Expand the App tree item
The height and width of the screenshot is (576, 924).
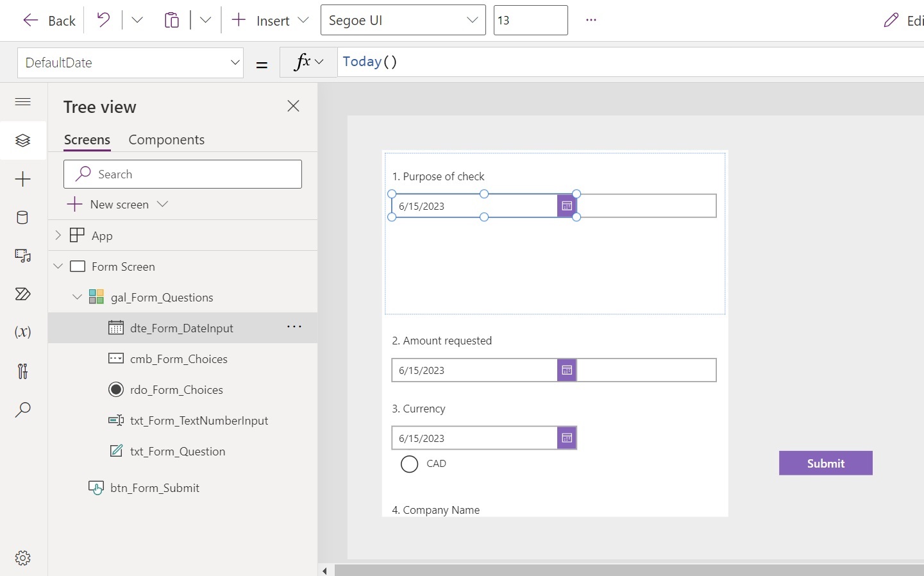[57, 235]
